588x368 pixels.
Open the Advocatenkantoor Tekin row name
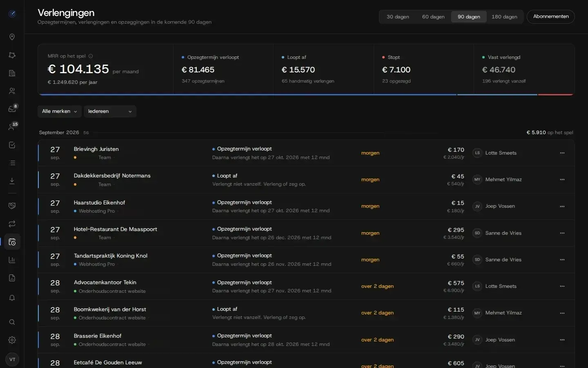(105, 283)
